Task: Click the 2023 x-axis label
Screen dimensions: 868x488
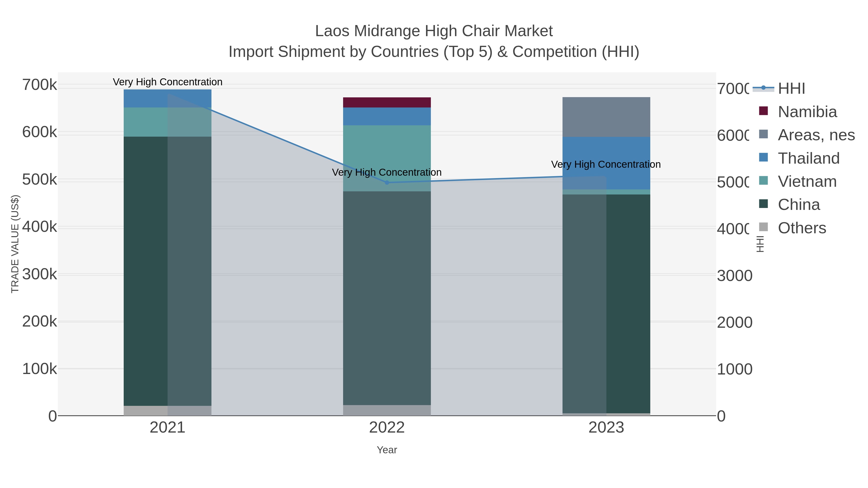Action: (x=606, y=427)
